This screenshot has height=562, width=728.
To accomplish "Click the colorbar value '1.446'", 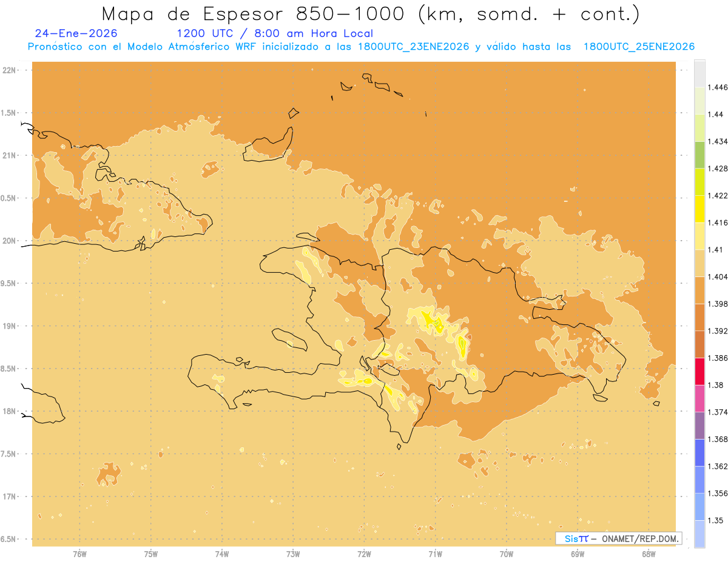I will pos(718,87).
